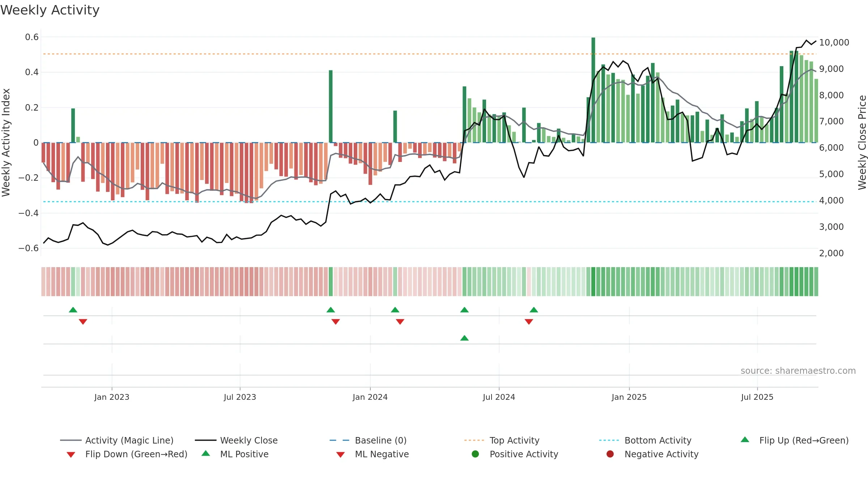Click the 7,000 price axis label
The width and height of the screenshot is (868, 488).
click(831, 121)
